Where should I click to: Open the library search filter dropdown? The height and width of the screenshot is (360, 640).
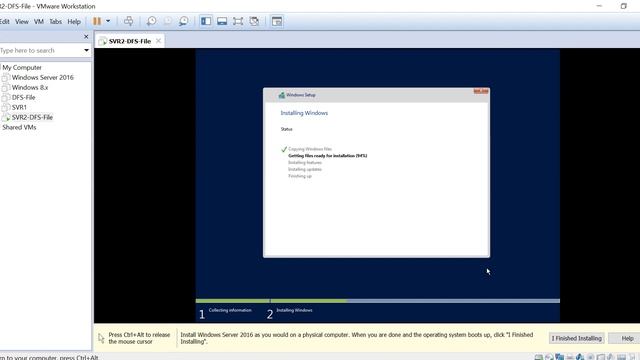pyautogui.click(x=87, y=50)
